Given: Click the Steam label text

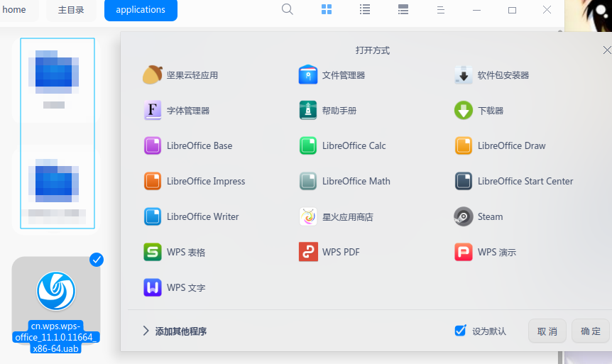Looking at the screenshot, I should (x=490, y=216).
